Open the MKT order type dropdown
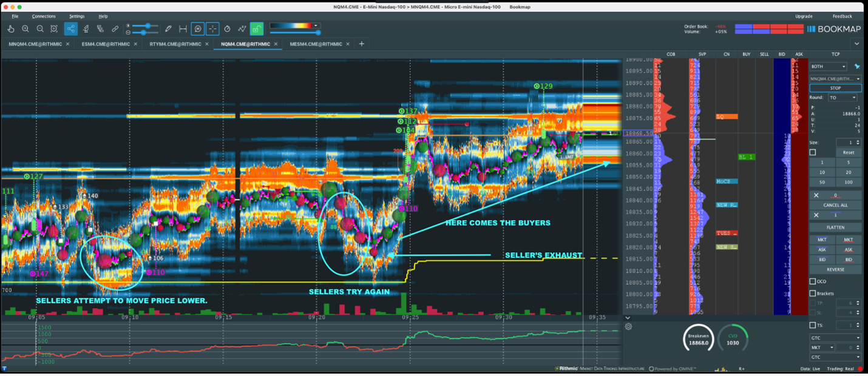The image size is (868, 376). pos(822,347)
